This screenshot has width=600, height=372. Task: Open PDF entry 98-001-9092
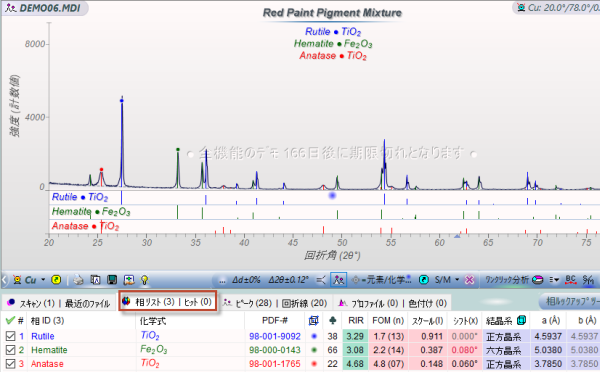click(275, 336)
